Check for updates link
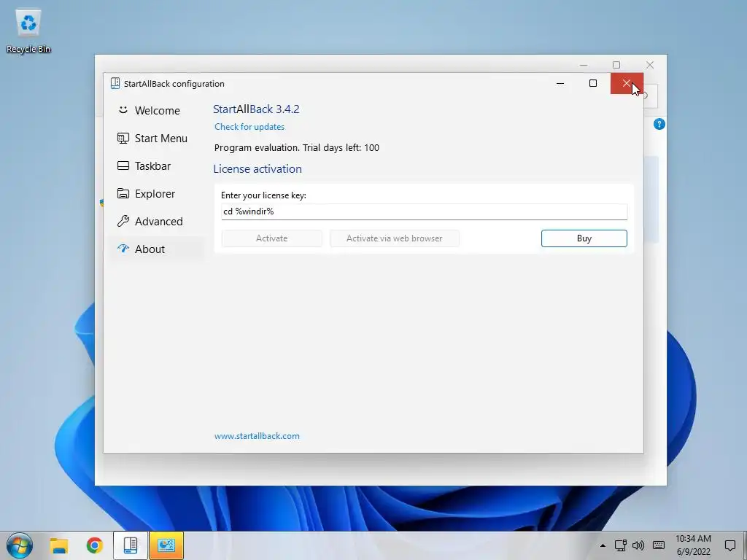 [x=249, y=127]
